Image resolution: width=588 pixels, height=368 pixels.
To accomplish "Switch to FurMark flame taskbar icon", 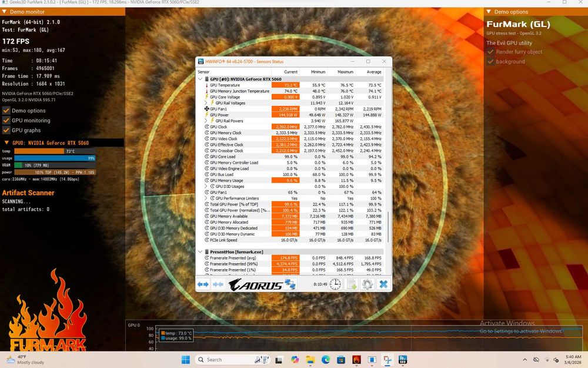I will pyautogui.click(x=356, y=360).
